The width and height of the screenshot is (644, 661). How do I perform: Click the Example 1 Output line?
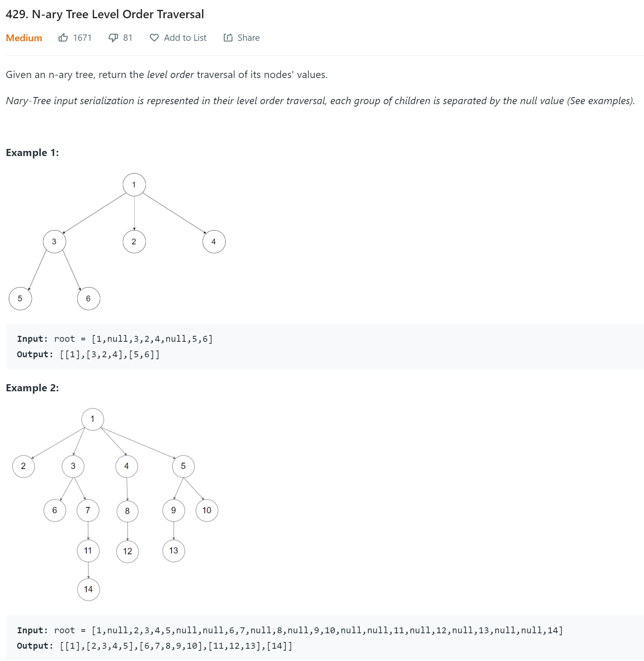point(88,354)
